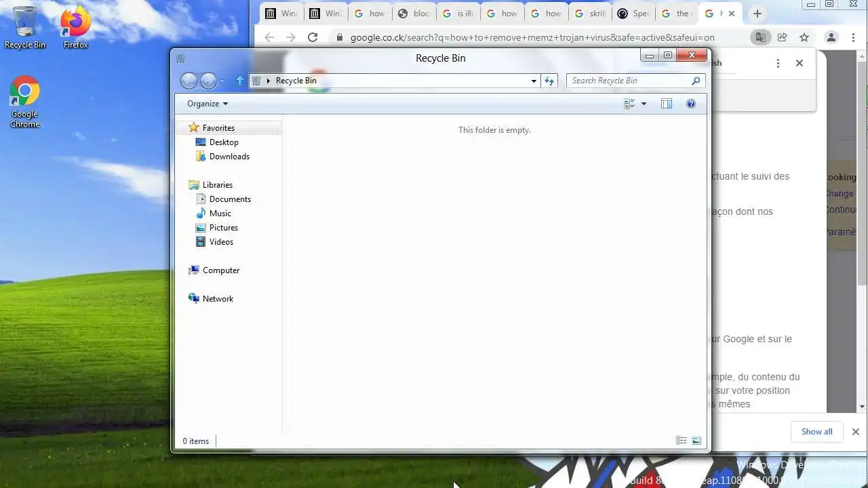Expand the address bar history dropdown

(x=534, y=81)
